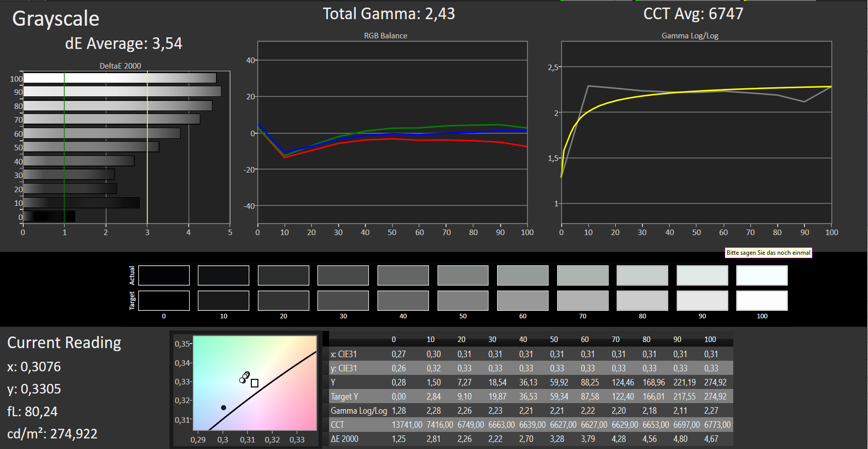Click the CCT Avg: 6747 readout
The image size is (868, 449).
click(693, 14)
